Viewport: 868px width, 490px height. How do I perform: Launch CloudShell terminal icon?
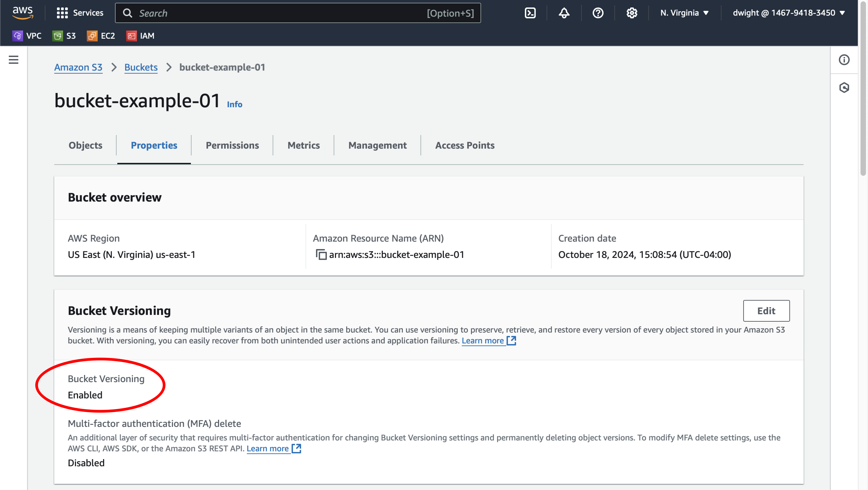[530, 13]
